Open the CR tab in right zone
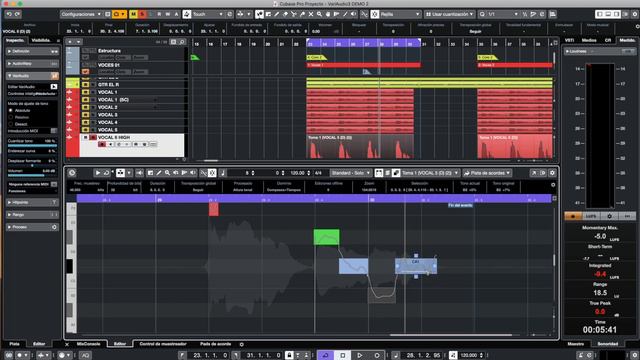This screenshot has width=640, height=360. (x=608, y=40)
